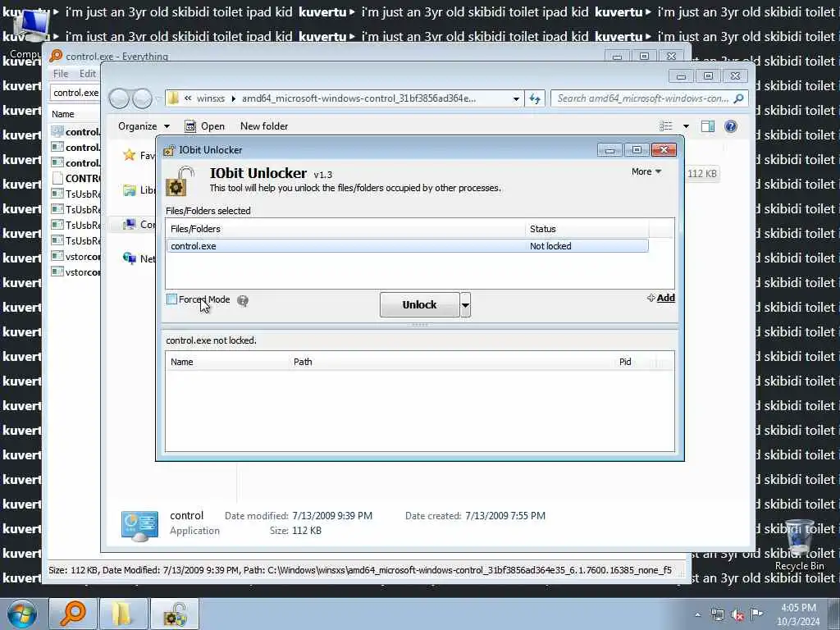Click the control application icon in details pane
Image resolution: width=840 pixels, height=630 pixels.
tap(139, 526)
